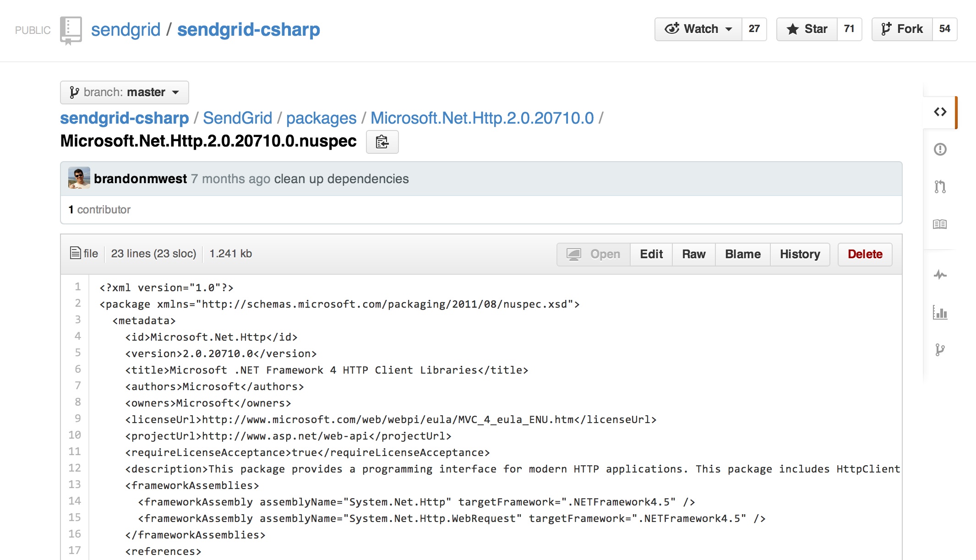Screen dimensions: 976x560
Task: Go to sendgrid owner profile
Action: (126, 30)
